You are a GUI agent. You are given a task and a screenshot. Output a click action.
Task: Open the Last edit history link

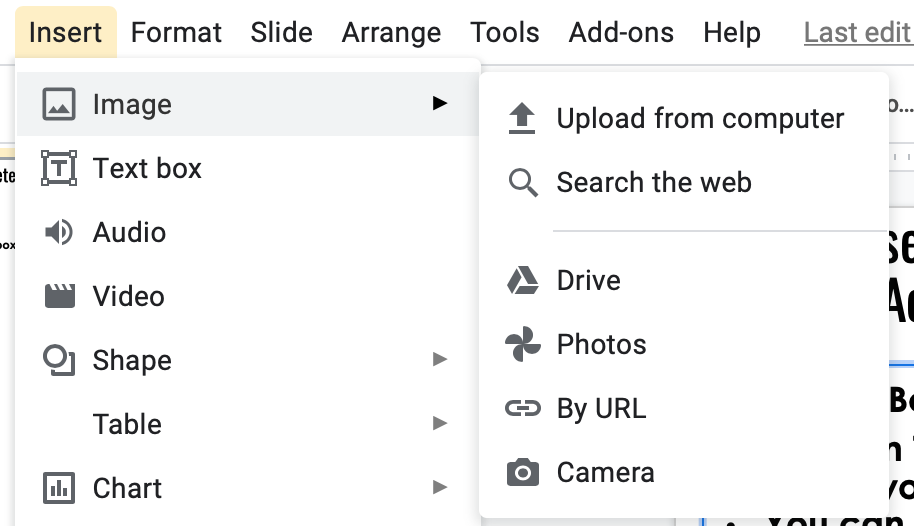(857, 32)
